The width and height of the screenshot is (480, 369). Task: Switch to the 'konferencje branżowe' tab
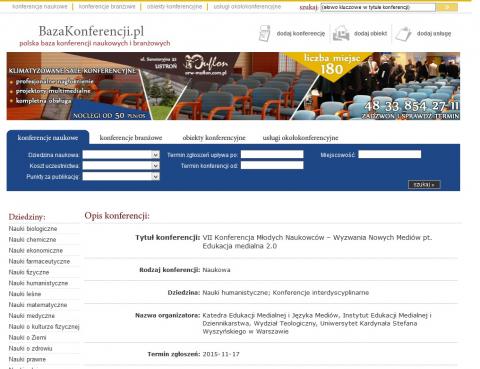[131, 138]
